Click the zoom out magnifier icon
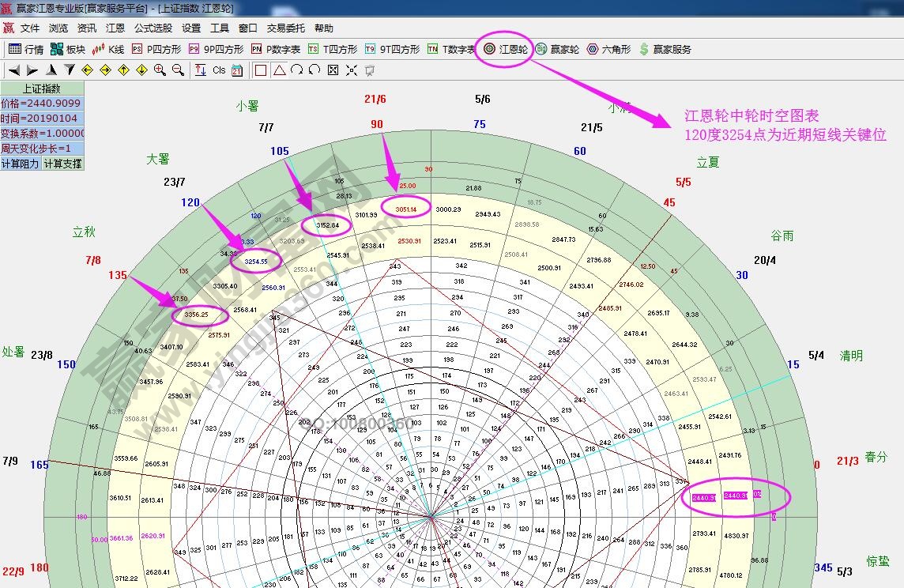 [x=178, y=70]
